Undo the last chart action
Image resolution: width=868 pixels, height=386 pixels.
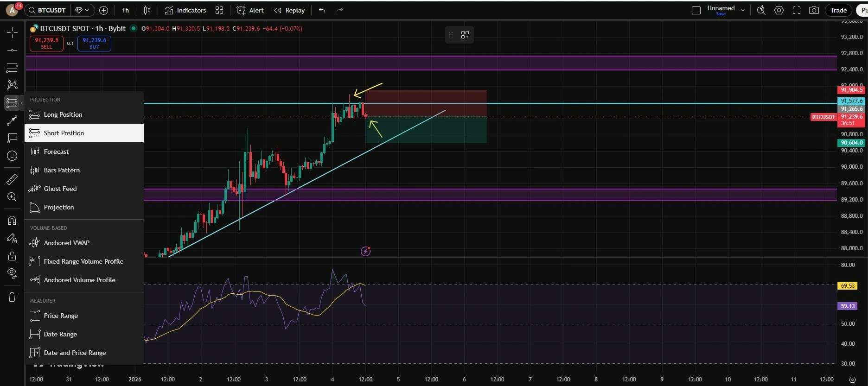tap(322, 10)
